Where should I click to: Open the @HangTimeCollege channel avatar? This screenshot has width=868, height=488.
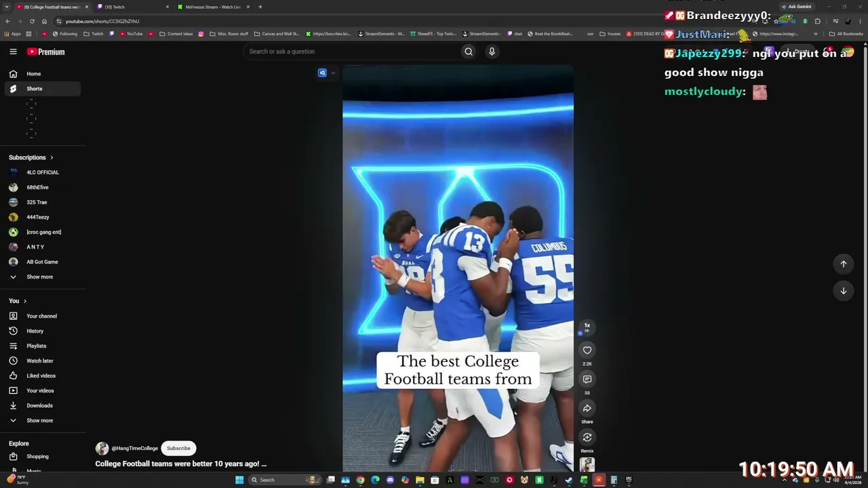(102, 448)
